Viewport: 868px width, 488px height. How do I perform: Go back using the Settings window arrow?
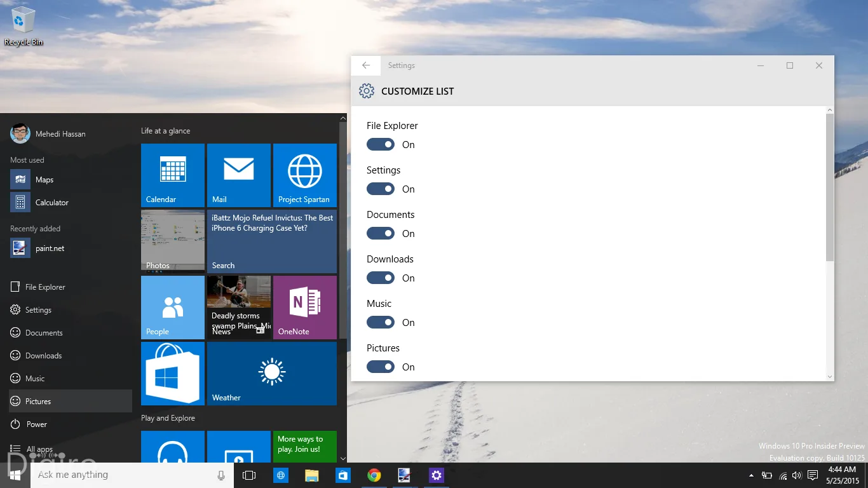366,65
